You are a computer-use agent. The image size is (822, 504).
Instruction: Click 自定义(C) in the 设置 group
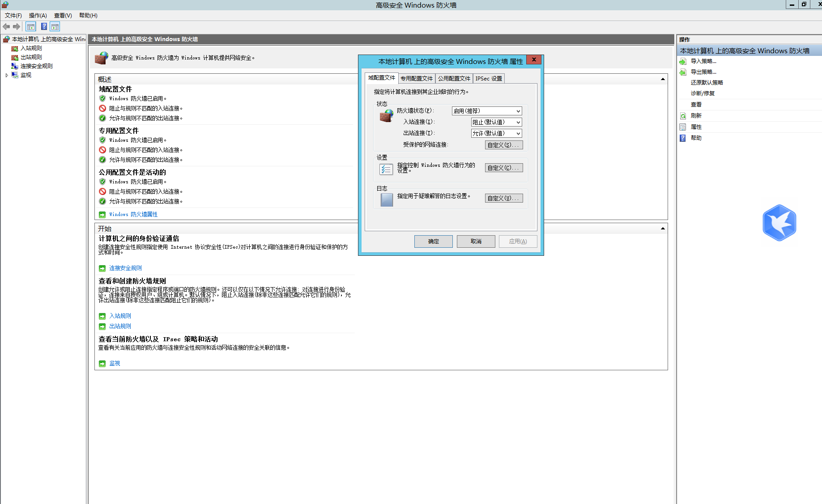504,168
